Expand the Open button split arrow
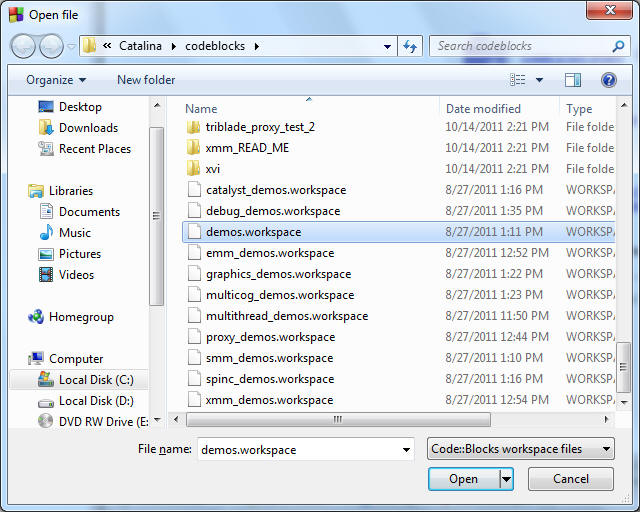640x512 pixels. pyautogui.click(x=507, y=479)
